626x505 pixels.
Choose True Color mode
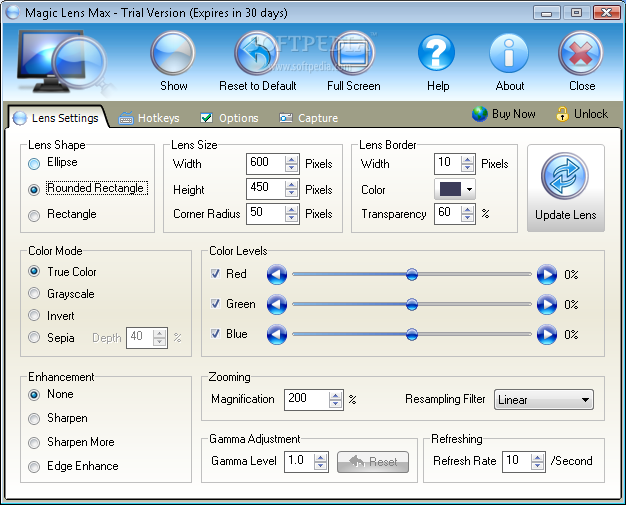point(34,271)
